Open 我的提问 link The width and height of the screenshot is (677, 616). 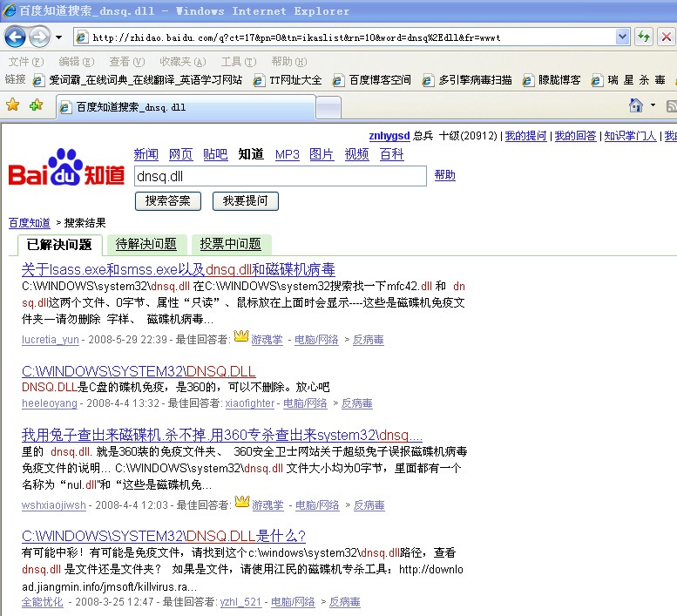coord(525,136)
